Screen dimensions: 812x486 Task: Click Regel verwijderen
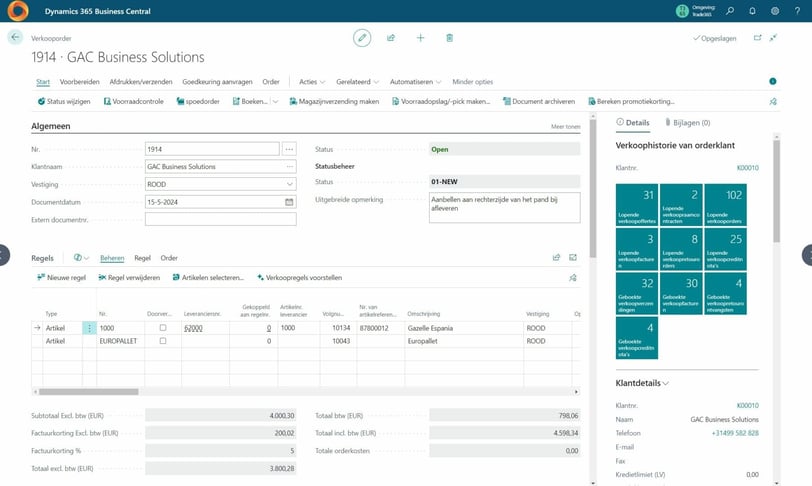tap(129, 278)
